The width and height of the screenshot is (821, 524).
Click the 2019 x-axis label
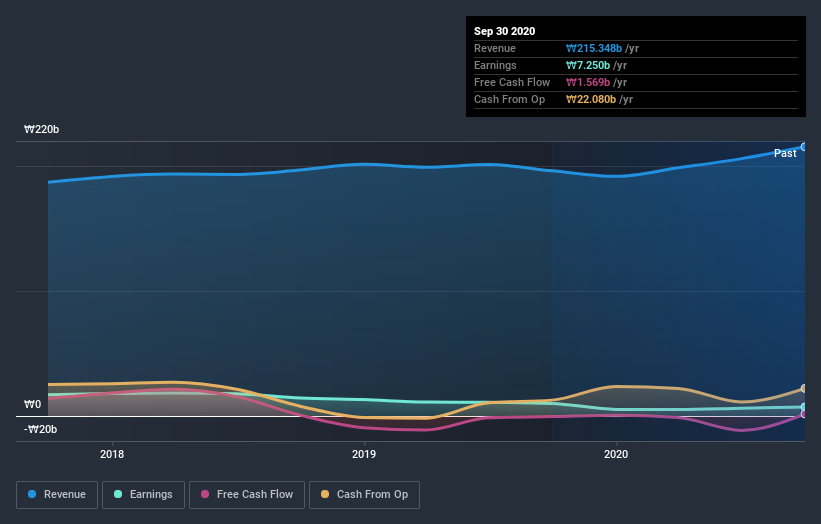pos(364,454)
